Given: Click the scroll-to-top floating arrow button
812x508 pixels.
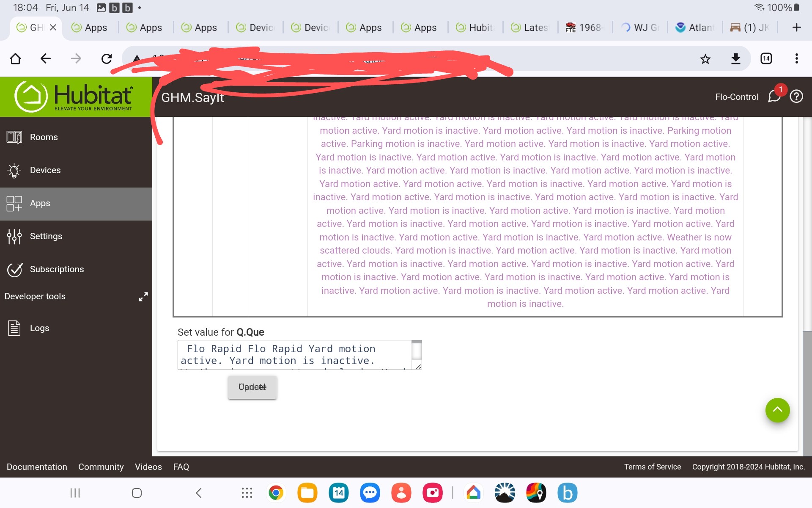Looking at the screenshot, I should click(777, 410).
